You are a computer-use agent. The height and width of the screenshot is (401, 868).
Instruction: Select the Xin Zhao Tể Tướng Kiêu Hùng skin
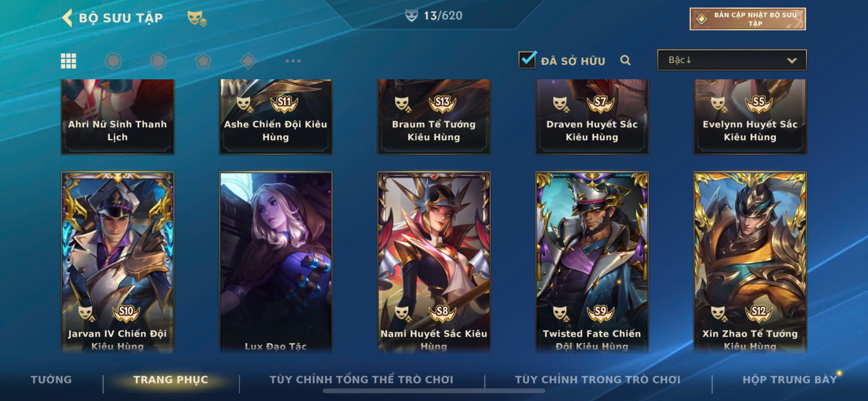(750, 262)
